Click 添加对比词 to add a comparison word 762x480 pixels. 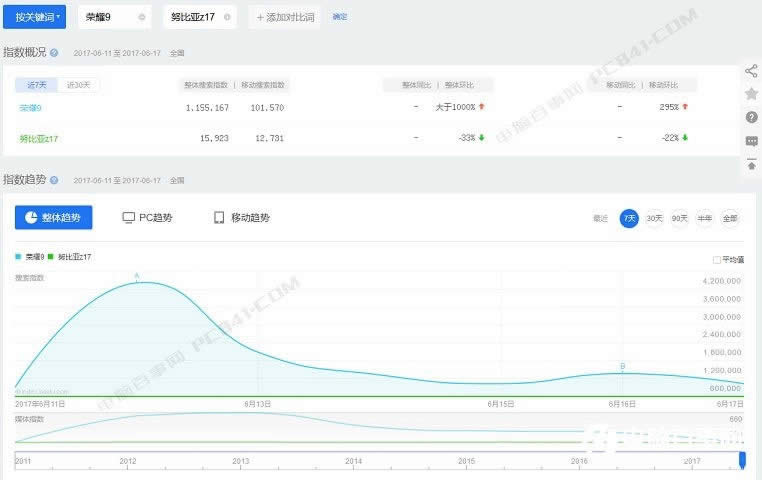(x=285, y=17)
